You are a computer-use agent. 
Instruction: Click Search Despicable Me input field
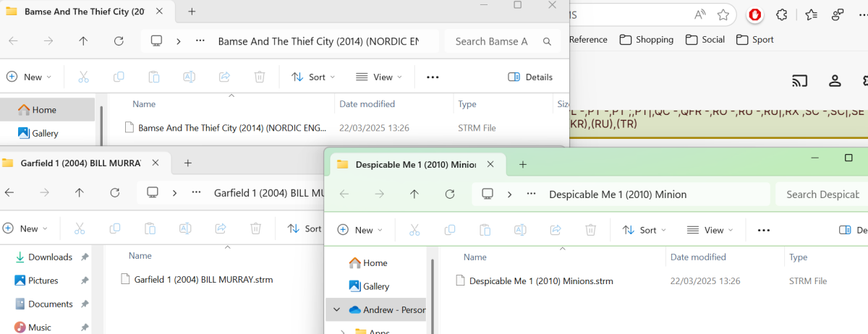822,194
